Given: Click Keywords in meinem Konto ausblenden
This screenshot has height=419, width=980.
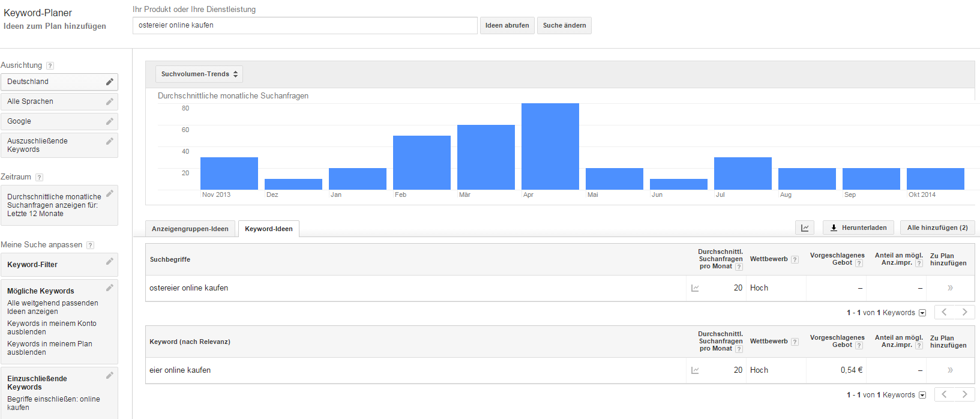Looking at the screenshot, I should pos(52,328).
